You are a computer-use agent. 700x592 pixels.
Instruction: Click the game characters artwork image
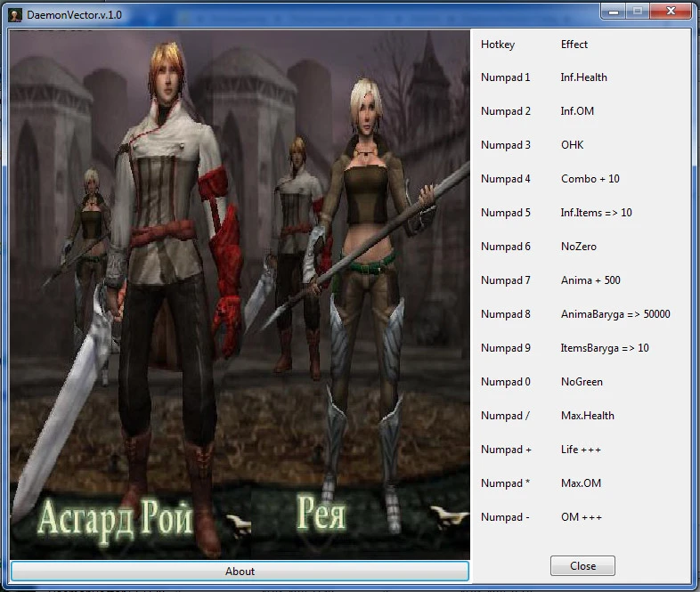[240, 294]
